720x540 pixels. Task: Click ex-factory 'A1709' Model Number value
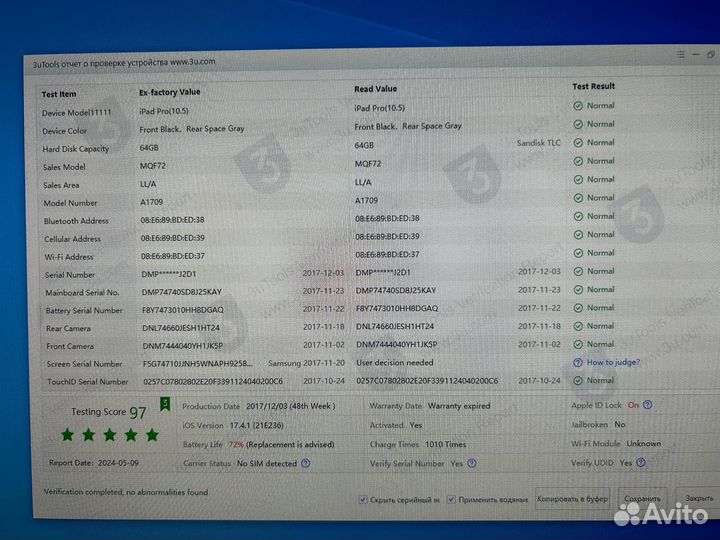point(152,202)
